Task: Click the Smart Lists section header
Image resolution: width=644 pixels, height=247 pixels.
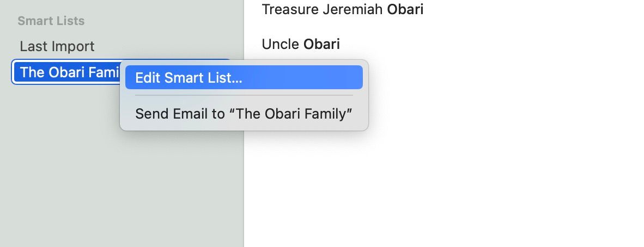Action: click(x=51, y=21)
